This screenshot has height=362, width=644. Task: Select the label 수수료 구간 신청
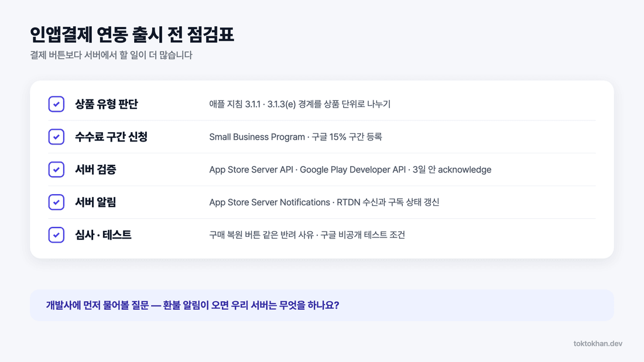point(111,137)
